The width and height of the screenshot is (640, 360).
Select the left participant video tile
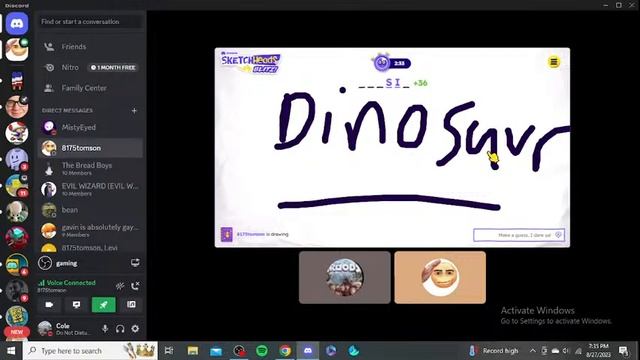344,278
